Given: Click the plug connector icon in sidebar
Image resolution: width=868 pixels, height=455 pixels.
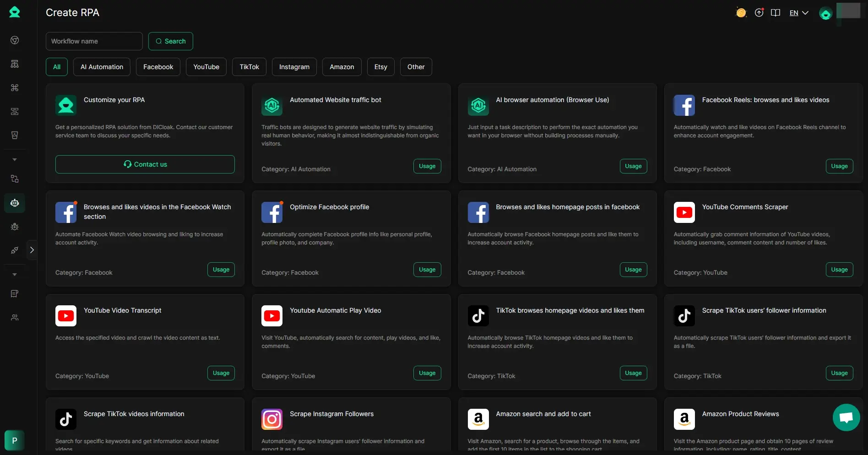Looking at the screenshot, I should [x=15, y=250].
